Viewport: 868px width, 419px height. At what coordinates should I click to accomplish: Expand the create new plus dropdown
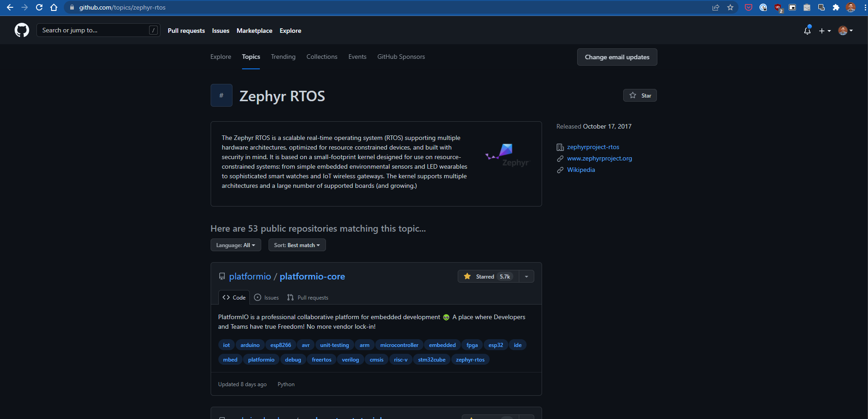pos(825,31)
